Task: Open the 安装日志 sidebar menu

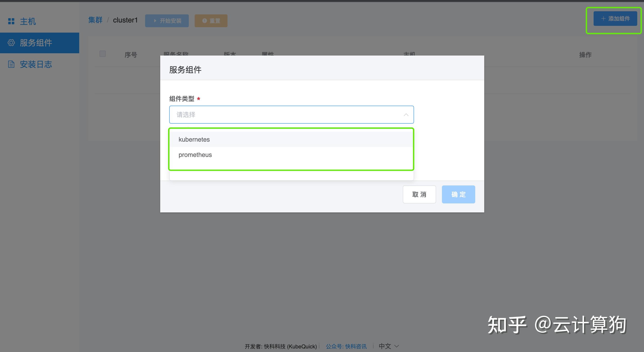Action: click(x=36, y=64)
